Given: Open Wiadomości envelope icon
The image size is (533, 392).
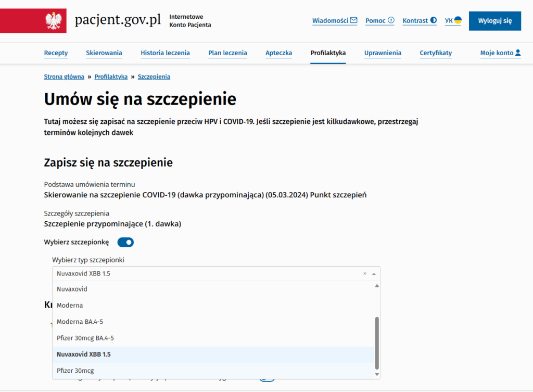Looking at the screenshot, I should click(354, 21).
